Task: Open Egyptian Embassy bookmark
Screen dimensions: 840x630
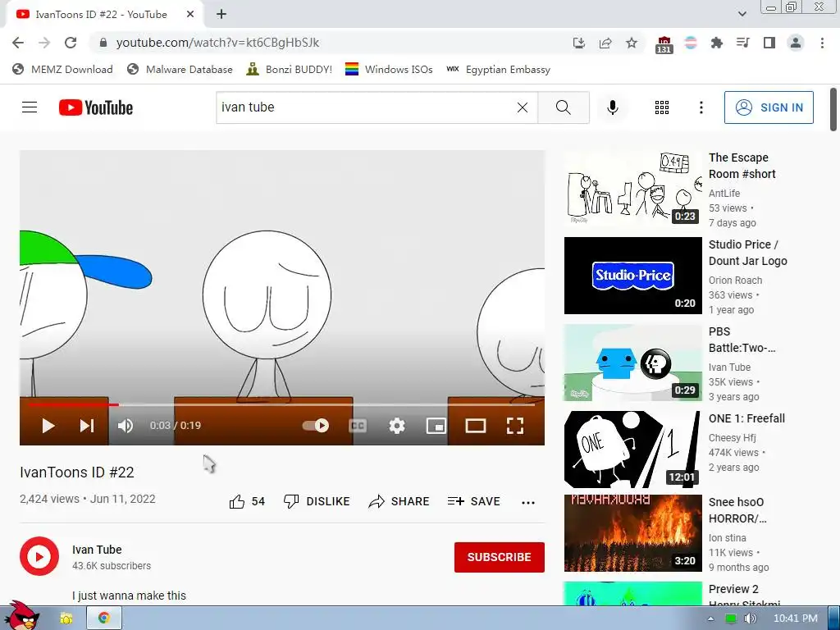Action: (499, 69)
